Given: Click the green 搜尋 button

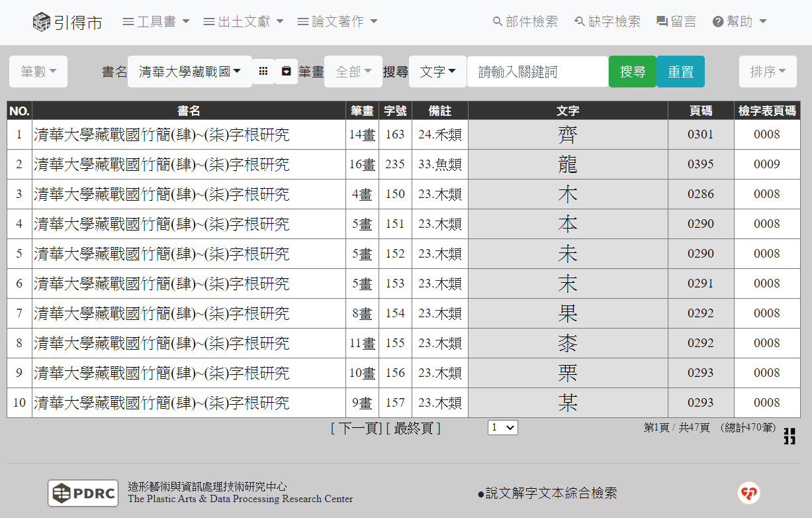Looking at the screenshot, I should coord(633,72).
